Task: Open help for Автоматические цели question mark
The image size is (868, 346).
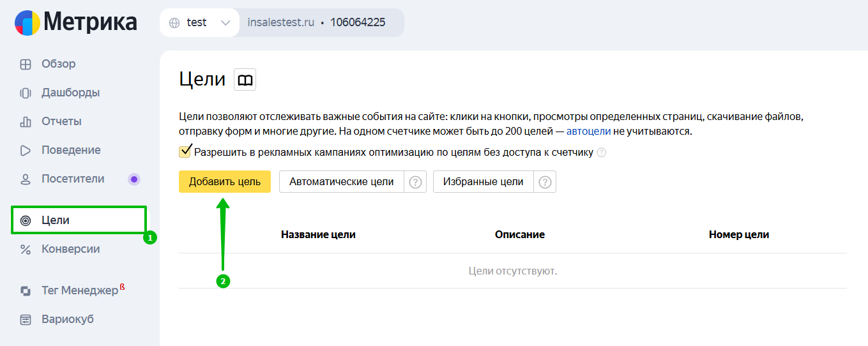Action: point(416,182)
